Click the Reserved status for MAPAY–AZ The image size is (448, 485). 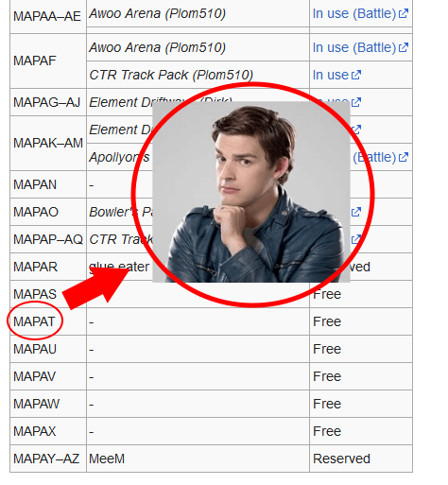[x=341, y=459]
